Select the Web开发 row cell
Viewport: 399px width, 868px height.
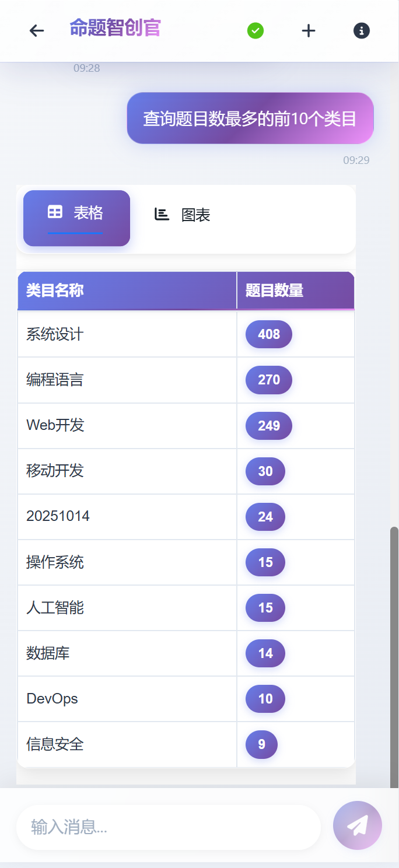(x=127, y=425)
